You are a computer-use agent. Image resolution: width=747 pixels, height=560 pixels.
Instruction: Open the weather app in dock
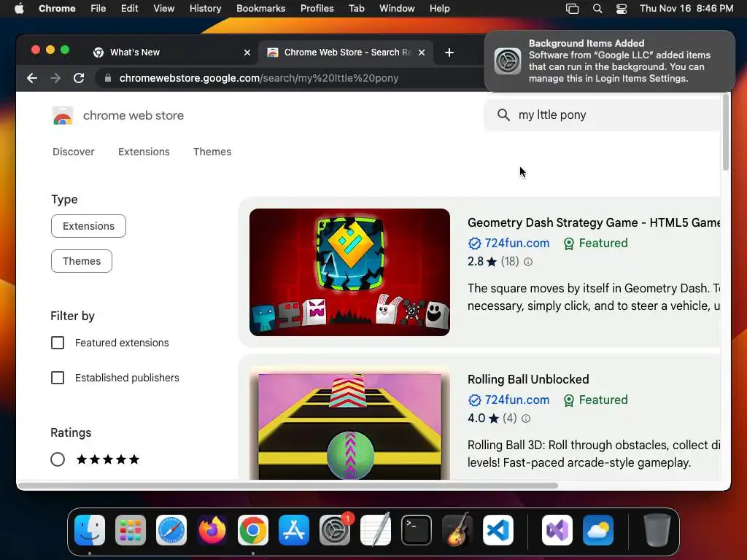[598, 530]
